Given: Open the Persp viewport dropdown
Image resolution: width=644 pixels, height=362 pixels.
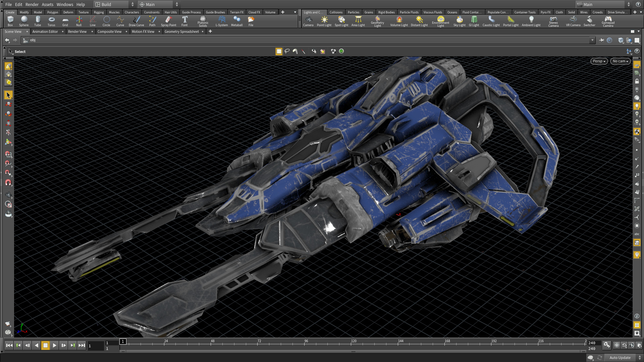Looking at the screenshot, I should point(599,61).
